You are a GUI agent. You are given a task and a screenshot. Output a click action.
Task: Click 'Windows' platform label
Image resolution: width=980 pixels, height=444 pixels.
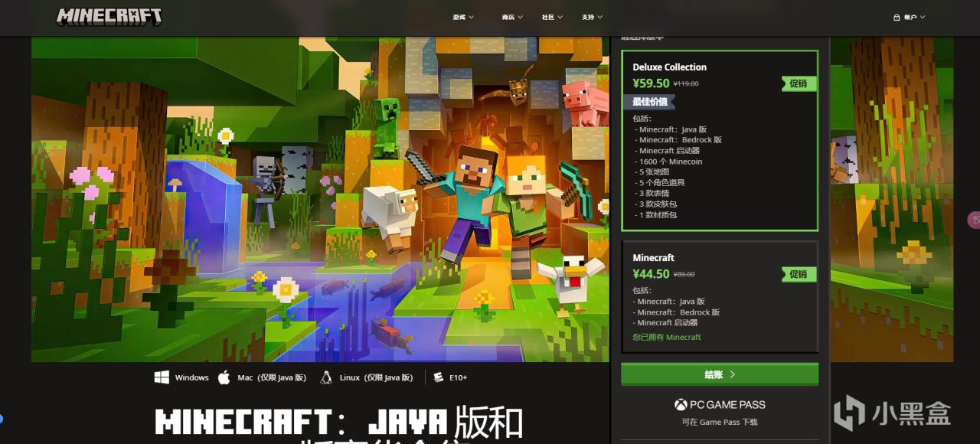191,377
